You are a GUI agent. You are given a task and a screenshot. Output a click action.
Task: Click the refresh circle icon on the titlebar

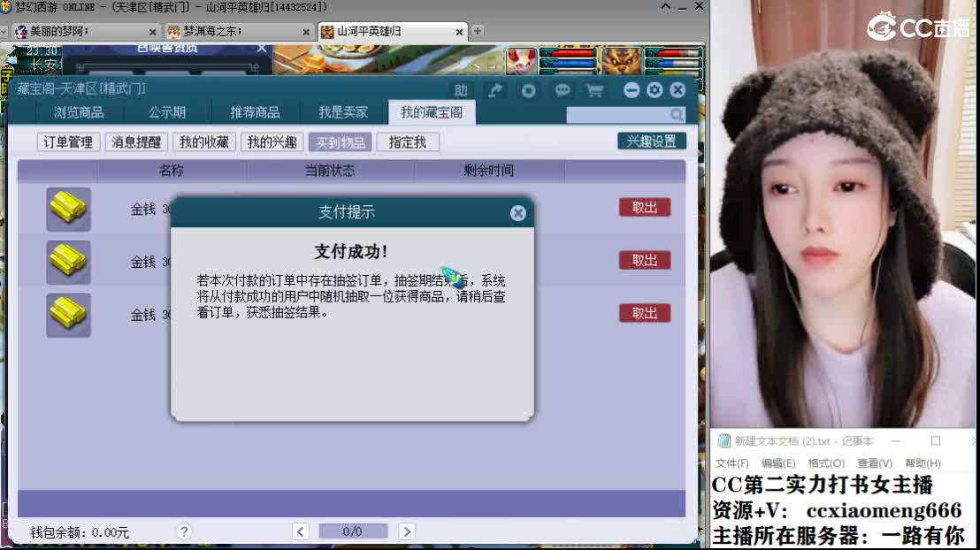[x=530, y=89]
